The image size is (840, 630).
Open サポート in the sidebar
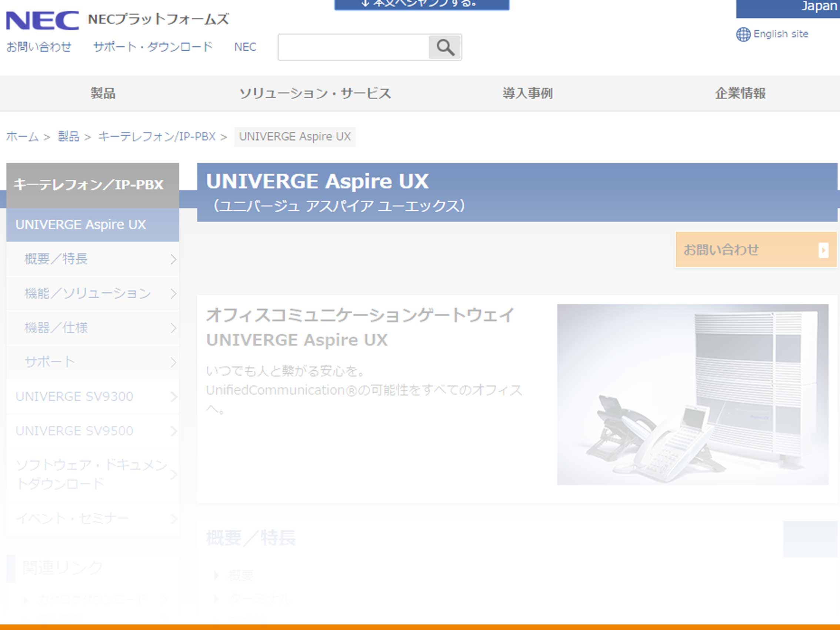coord(93,362)
